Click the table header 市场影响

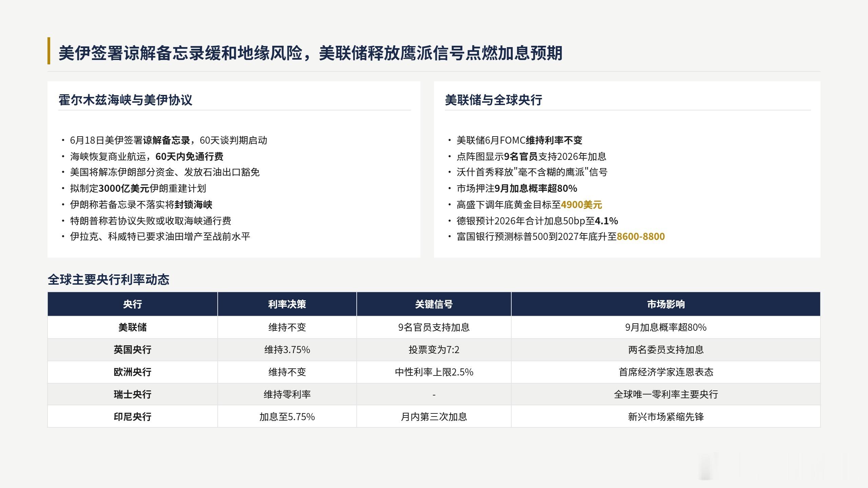[666, 304]
